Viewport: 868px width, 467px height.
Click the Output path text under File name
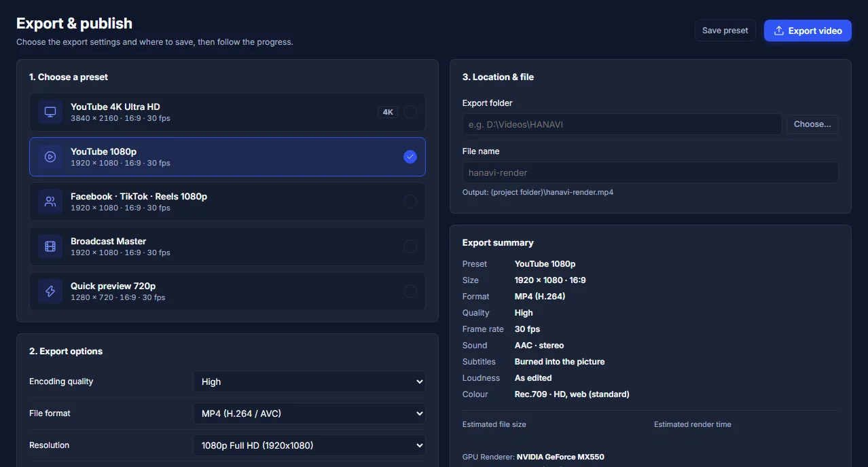(x=538, y=192)
